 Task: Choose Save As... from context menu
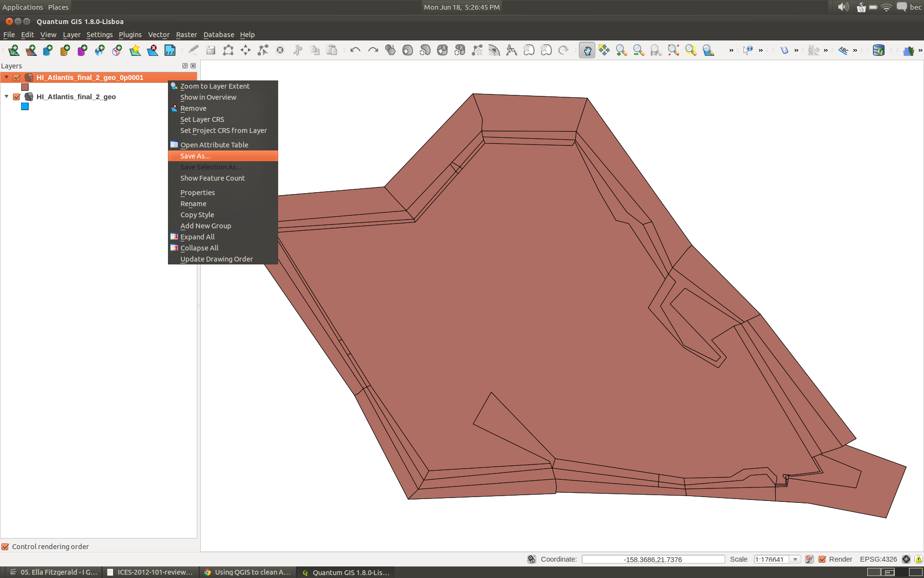pyautogui.click(x=195, y=156)
